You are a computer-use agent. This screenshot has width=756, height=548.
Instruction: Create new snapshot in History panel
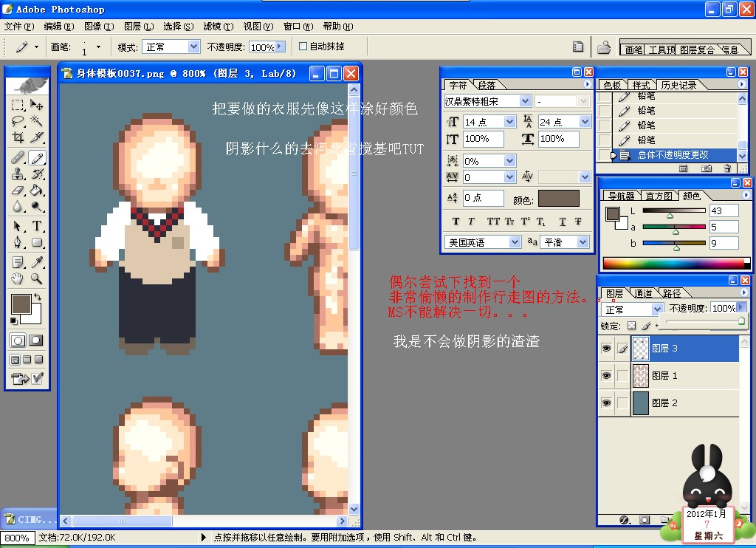coord(707,168)
